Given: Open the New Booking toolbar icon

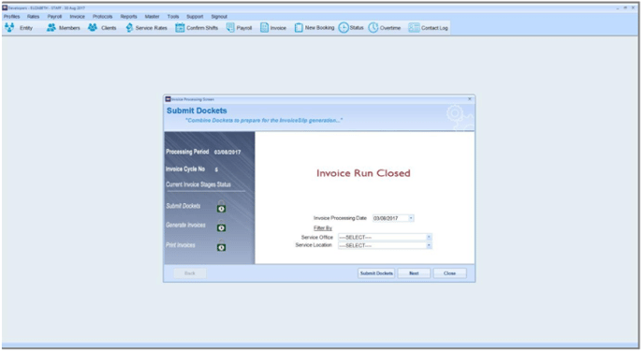Looking at the screenshot, I should point(299,27).
